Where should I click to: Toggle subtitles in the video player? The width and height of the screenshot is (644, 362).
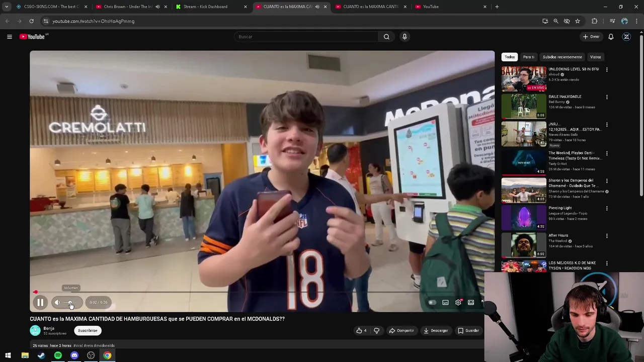445,302
